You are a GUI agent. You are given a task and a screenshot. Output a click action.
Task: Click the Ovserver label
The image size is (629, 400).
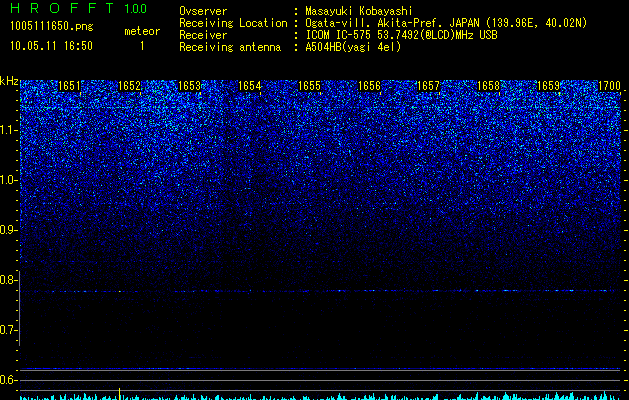pos(203,11)
